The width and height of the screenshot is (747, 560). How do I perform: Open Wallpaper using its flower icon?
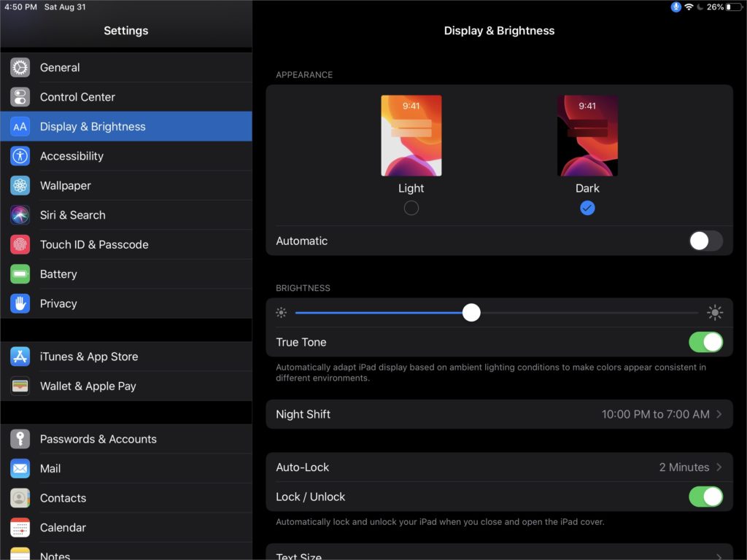tap(20, 186)
